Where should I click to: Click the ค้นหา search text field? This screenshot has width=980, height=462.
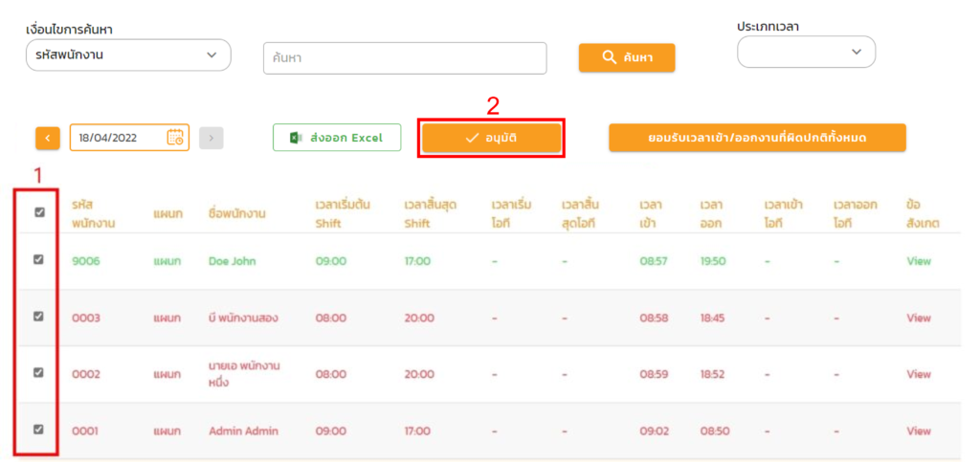tap(405, 58)
